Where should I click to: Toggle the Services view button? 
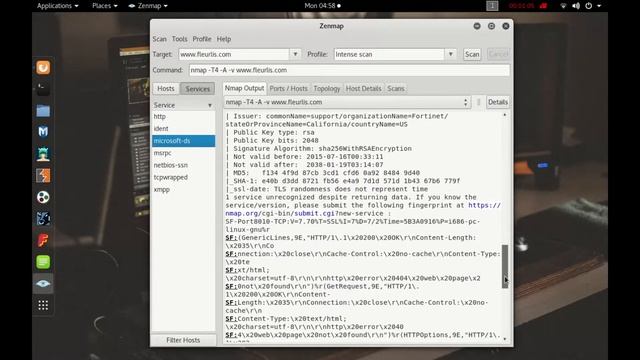click(x=198, y=88)
